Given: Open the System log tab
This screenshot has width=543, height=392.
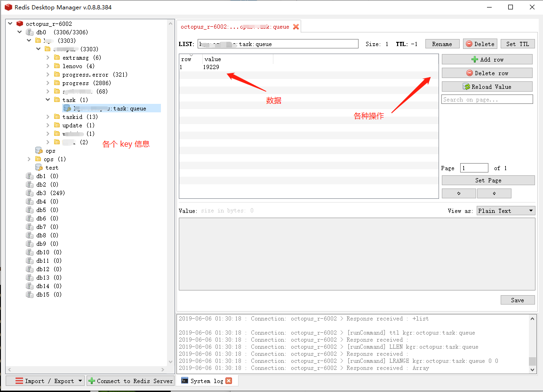Looking at the screenshot, I should (207, 381).
